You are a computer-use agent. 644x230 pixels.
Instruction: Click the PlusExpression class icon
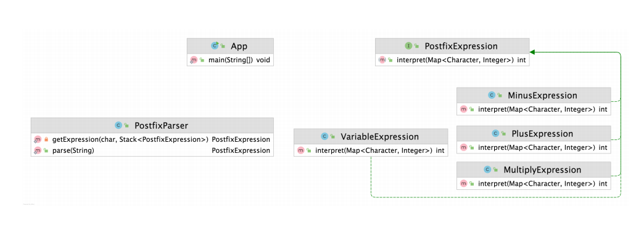pos(495,133)
